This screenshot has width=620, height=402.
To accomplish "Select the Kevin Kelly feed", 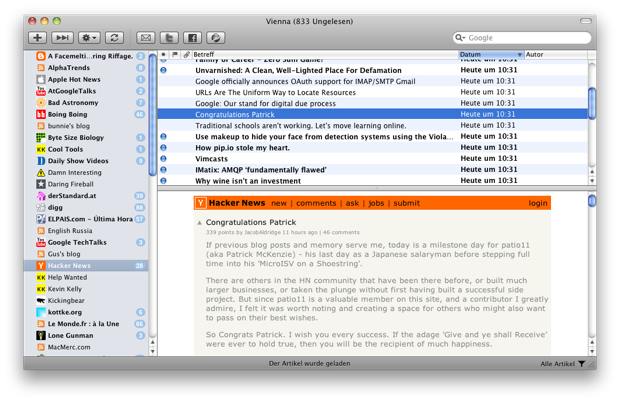I will (x=86, y=289).
